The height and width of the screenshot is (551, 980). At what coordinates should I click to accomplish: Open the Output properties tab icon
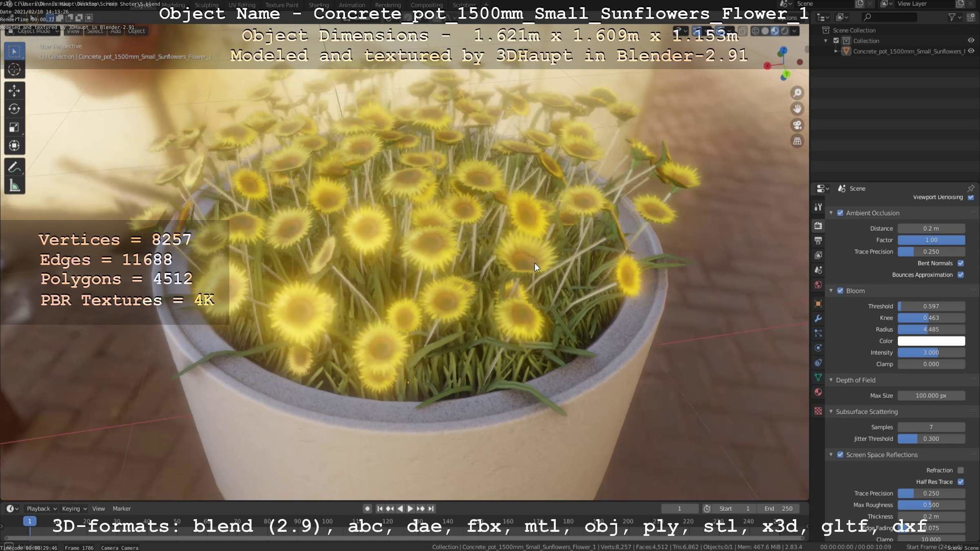point(818,240)
